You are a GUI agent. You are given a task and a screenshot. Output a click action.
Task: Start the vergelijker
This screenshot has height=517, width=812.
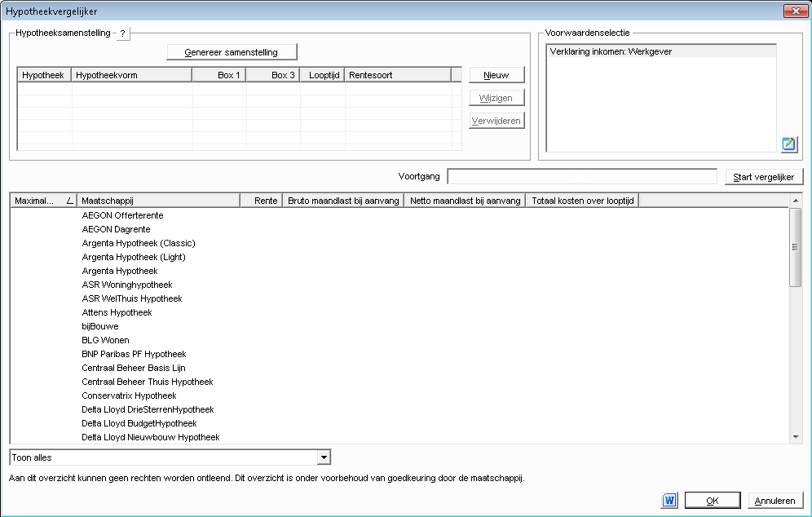(764, 177)
